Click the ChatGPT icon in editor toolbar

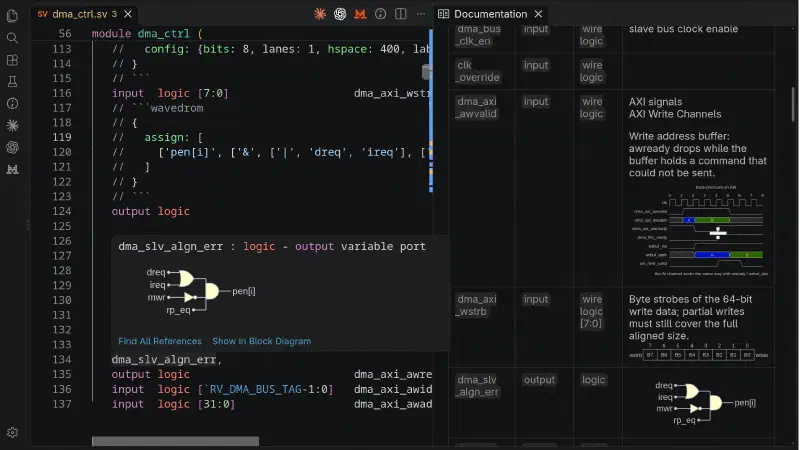tap(340, 14)
